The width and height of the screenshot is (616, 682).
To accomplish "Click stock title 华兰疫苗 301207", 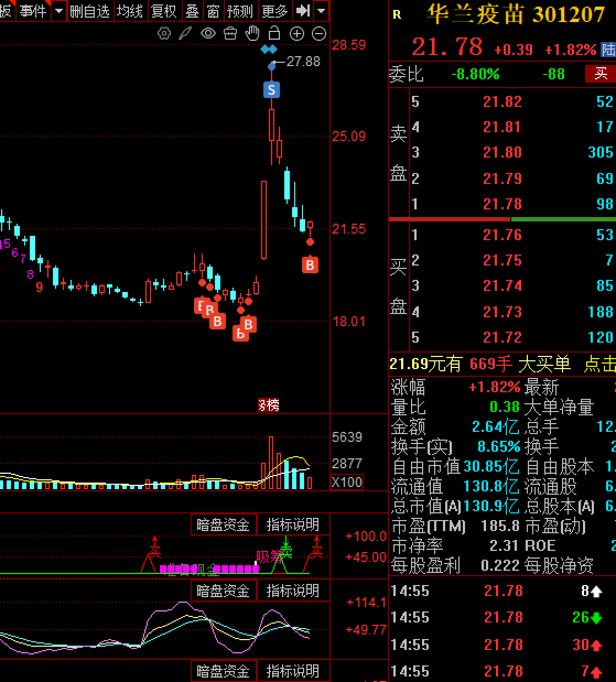I will coord(516,14).
